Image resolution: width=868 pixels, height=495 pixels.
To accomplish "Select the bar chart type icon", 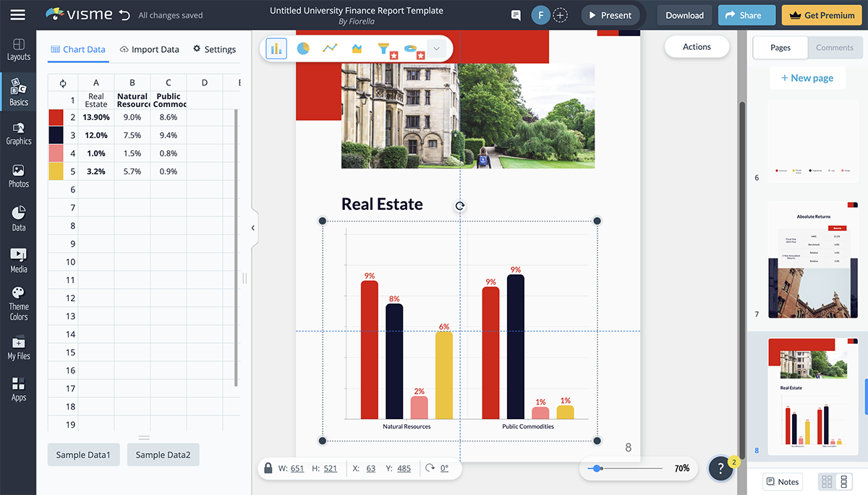I will (276, 48).
